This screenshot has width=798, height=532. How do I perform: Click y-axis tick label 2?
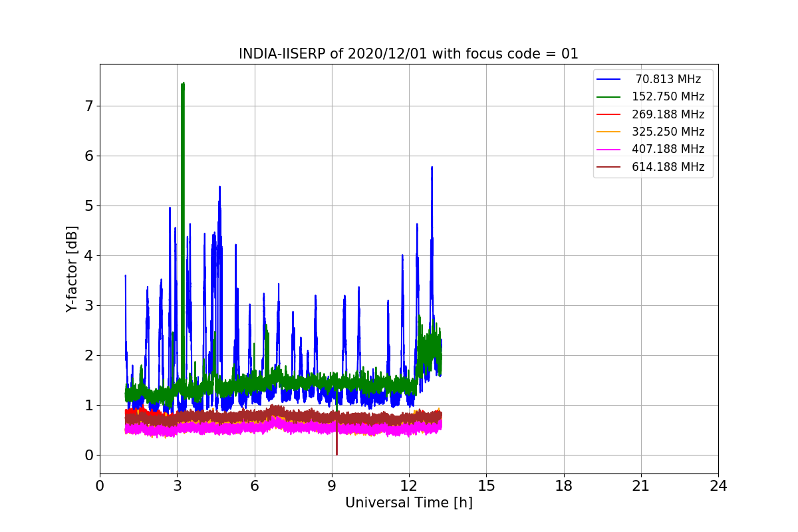coord(89,355)
